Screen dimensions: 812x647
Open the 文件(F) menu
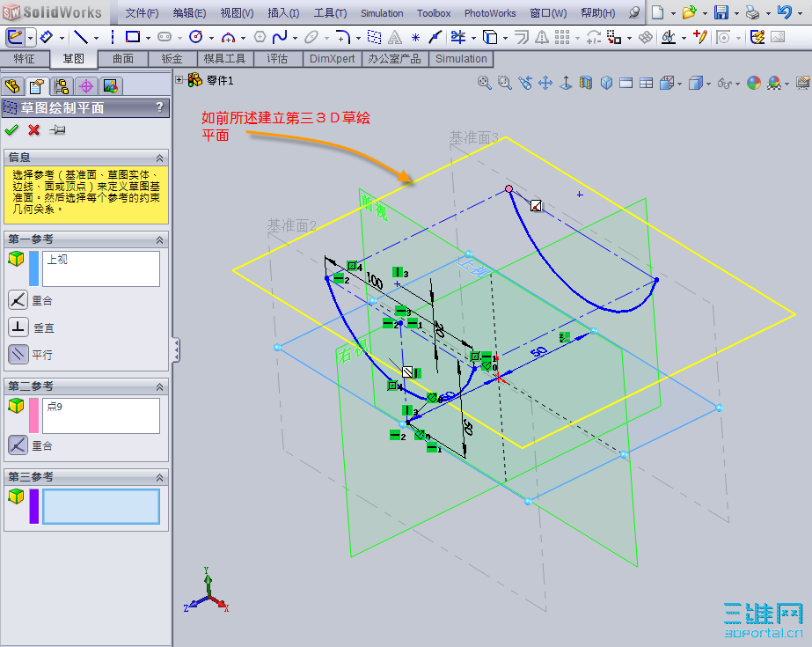(142, 13)
